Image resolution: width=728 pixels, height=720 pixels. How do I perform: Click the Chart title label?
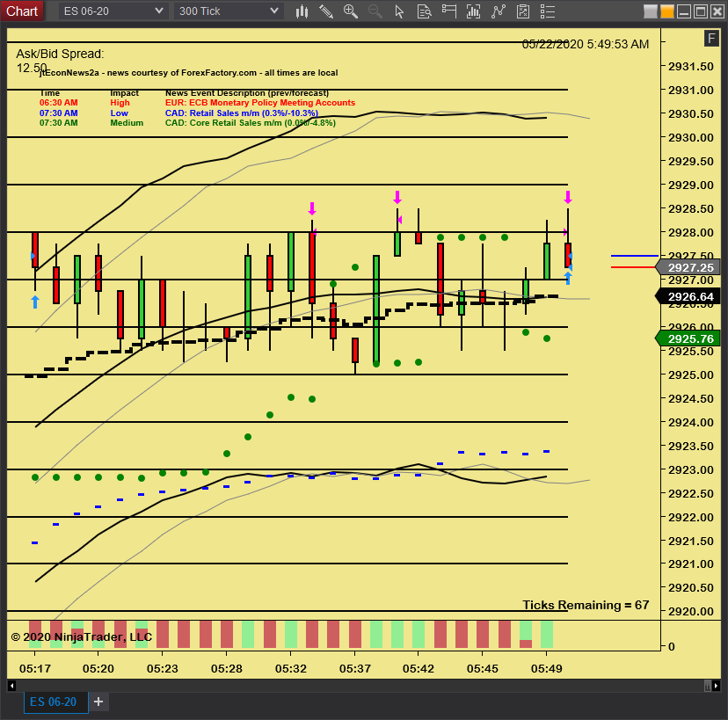coord(22,11)
